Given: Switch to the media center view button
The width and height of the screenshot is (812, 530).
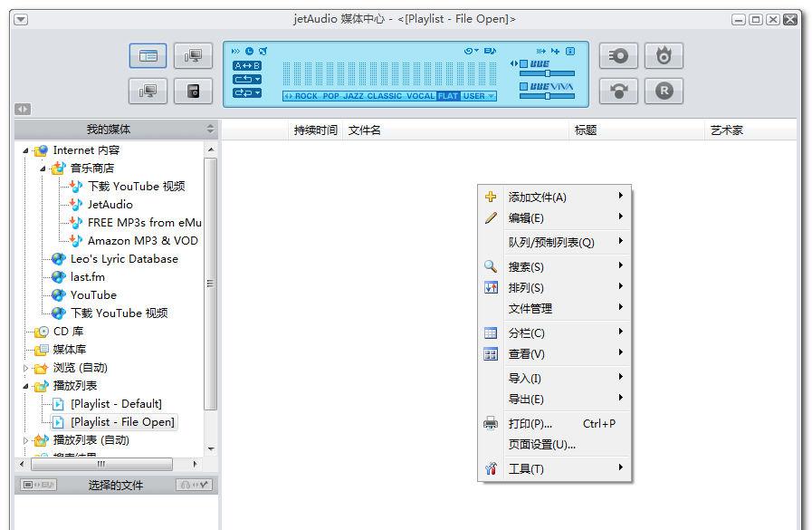Looking at the screenshot, I should (x=148, y=56).
